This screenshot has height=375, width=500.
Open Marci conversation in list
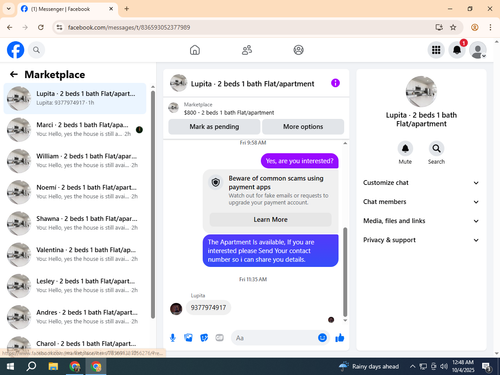pos(75,129)
